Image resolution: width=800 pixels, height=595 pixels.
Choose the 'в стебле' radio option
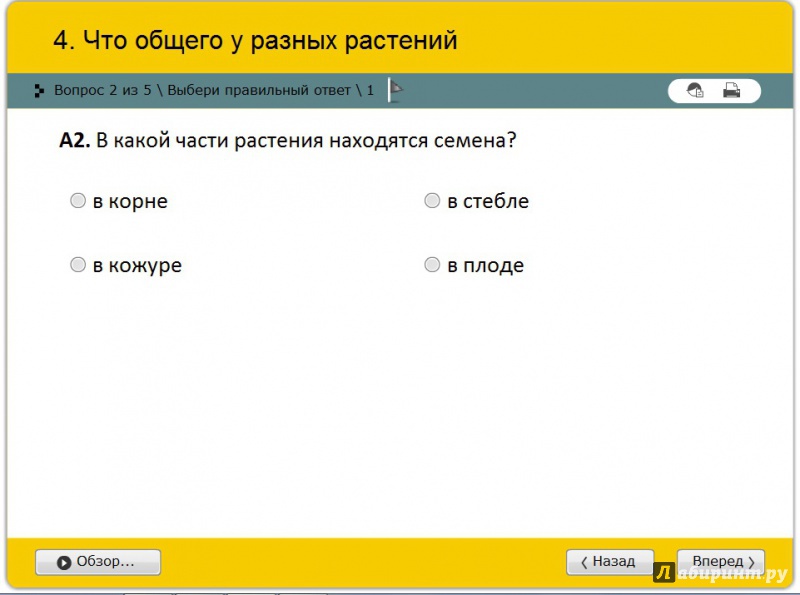432,201
